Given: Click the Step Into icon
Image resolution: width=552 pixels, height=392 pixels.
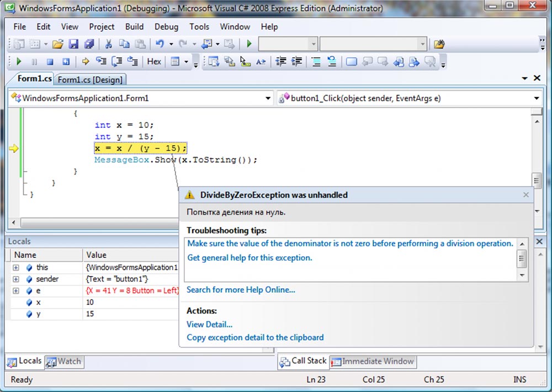Looking at the screenshot, I should tap(101, 62).
